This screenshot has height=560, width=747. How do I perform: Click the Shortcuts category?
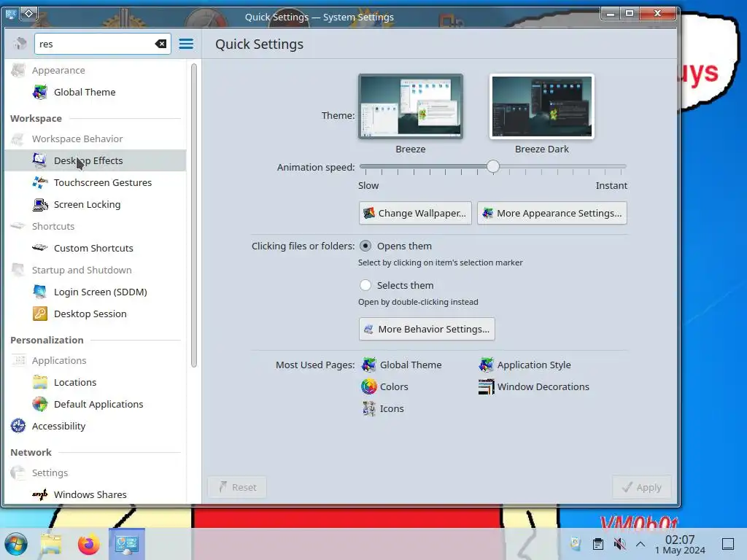(96, 226)
